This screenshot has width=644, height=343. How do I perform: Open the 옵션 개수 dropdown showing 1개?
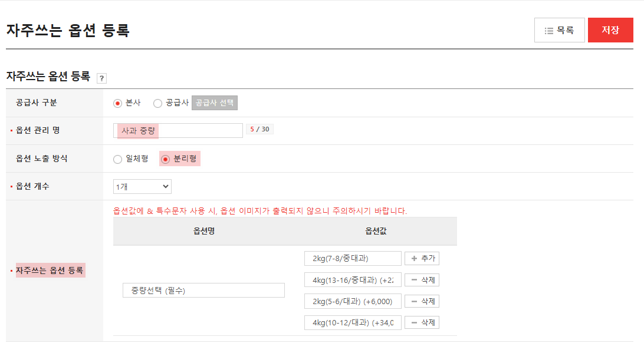pyautogui.click(x=142, y=186)
